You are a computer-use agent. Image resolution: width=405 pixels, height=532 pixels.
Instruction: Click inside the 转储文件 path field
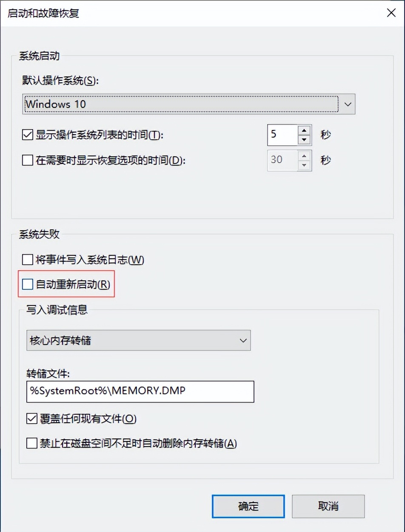click(x=138, y=392)
